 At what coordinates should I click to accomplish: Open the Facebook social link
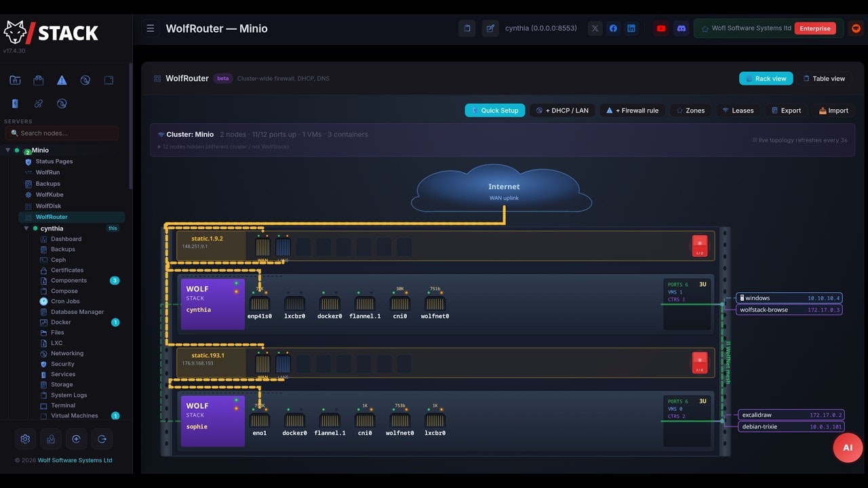(x=613, y=28)
